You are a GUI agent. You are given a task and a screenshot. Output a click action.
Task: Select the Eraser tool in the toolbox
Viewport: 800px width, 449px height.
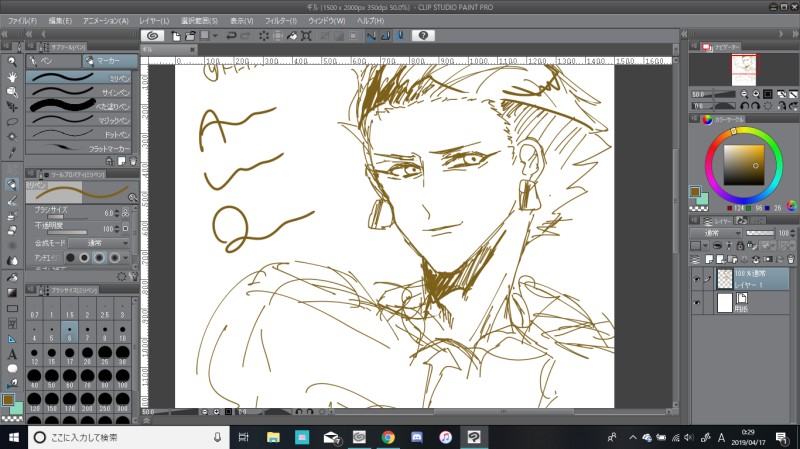pos(12,231)
